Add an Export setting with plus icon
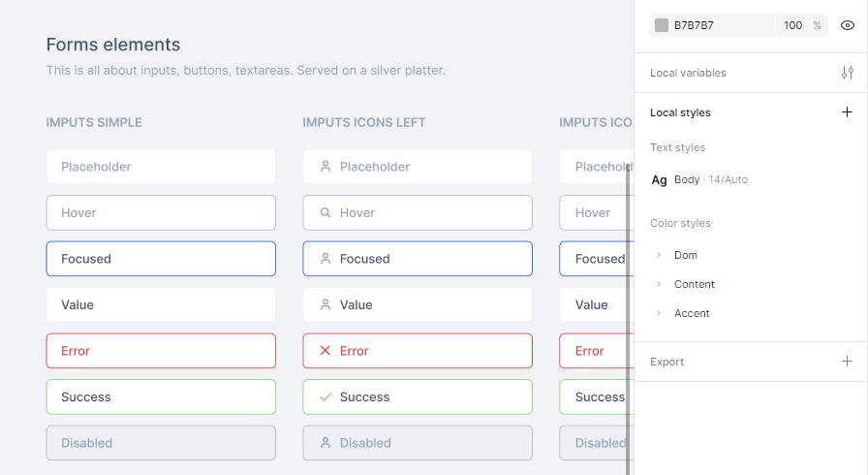 tap(848, 362)
